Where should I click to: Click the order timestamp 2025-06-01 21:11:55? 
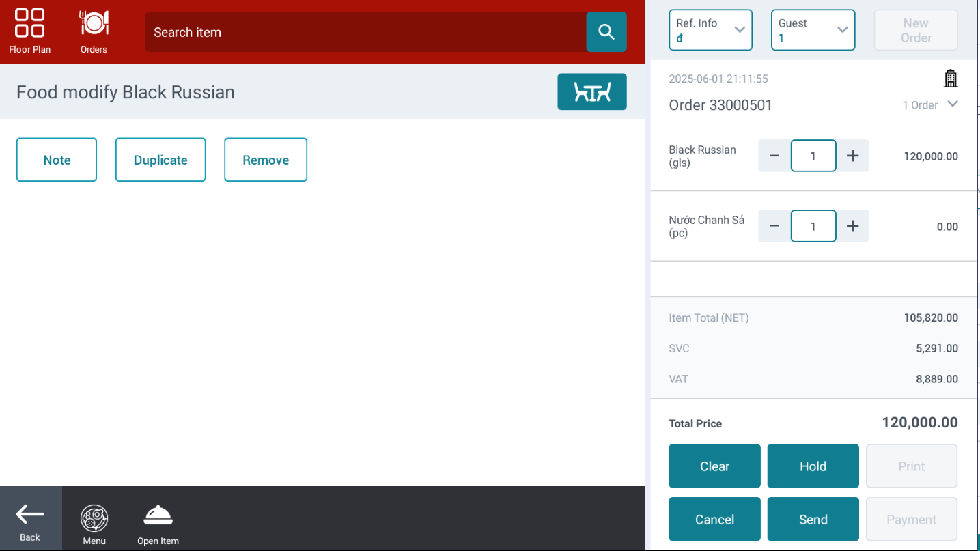pos(718,79)
